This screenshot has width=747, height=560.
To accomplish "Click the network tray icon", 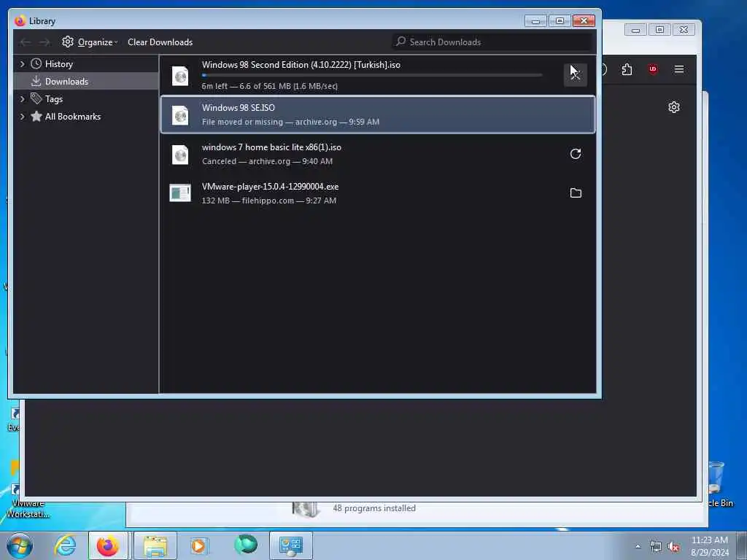I will coord(656,547).
